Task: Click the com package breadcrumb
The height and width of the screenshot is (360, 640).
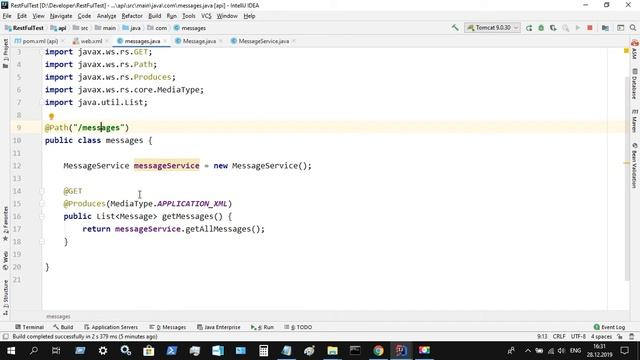Action: 157,28
